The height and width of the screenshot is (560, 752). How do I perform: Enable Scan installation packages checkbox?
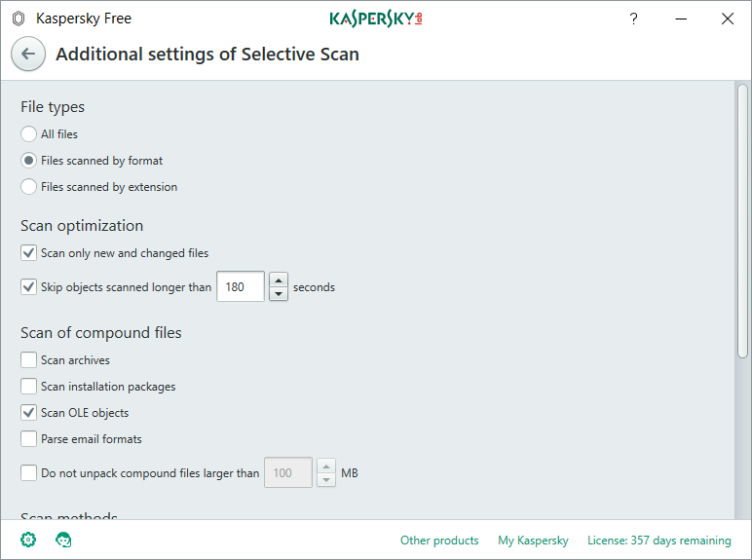point(28,386)
